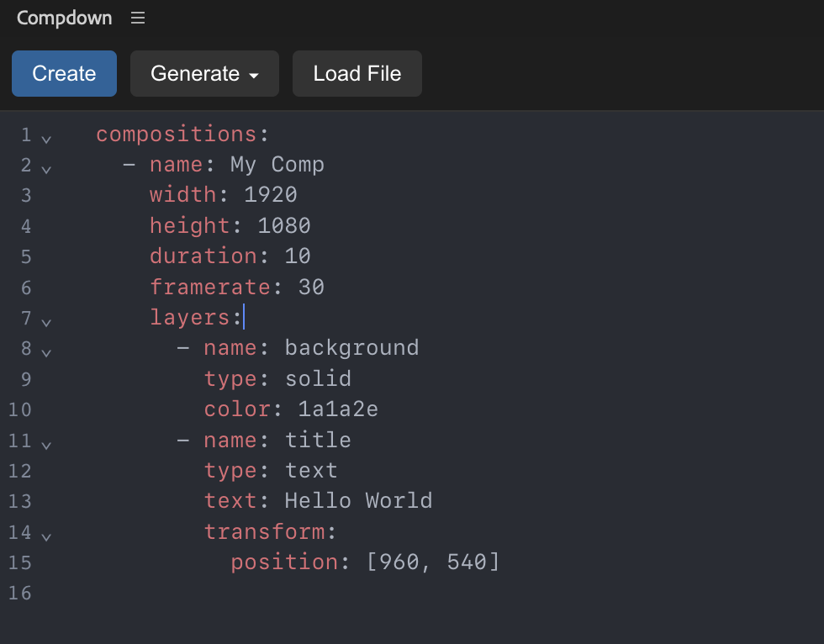Click the Load File button
This screenshot has height=644, width=824.
[x=357, y=73]
